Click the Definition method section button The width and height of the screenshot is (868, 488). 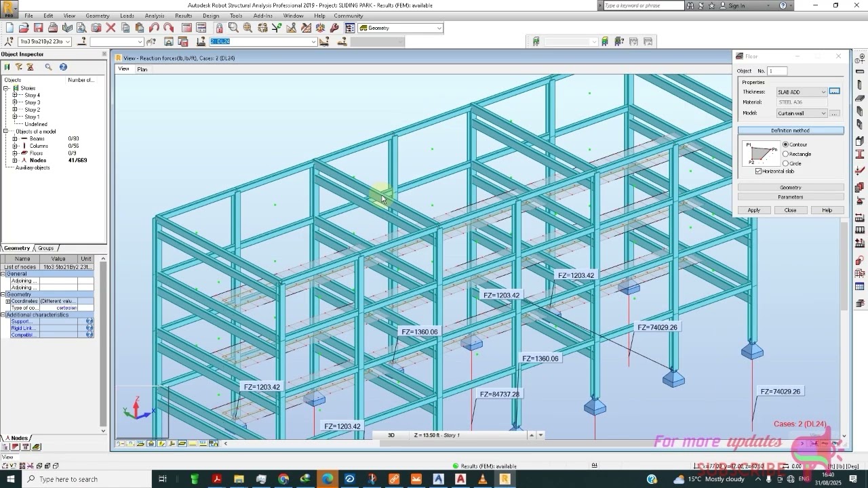coord(791,130)
